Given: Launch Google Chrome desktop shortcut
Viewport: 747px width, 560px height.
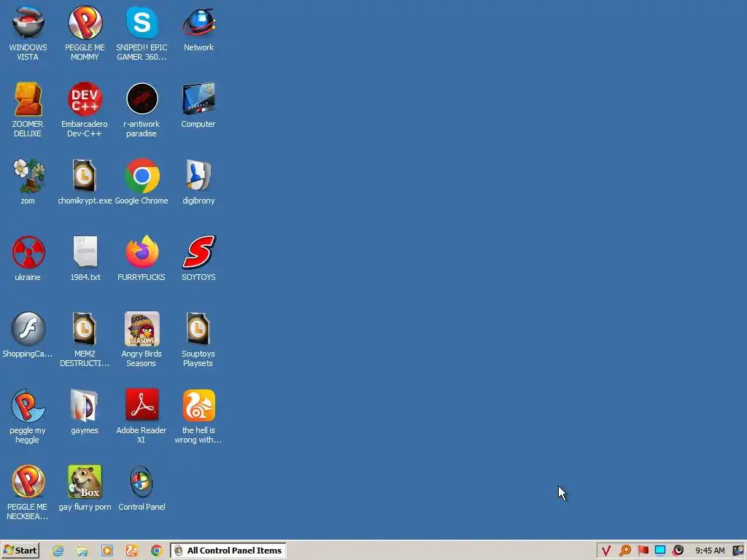Looking at the screenshot, I should 142,182.
